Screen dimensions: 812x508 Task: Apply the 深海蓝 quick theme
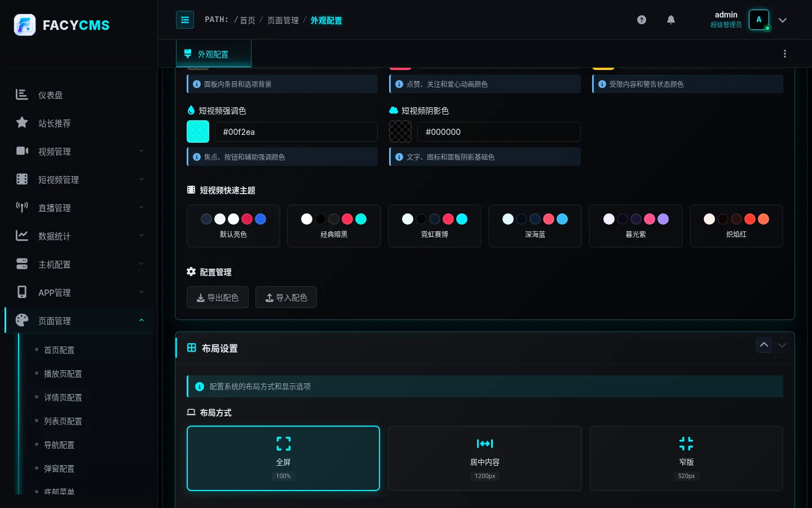point(535,226)
